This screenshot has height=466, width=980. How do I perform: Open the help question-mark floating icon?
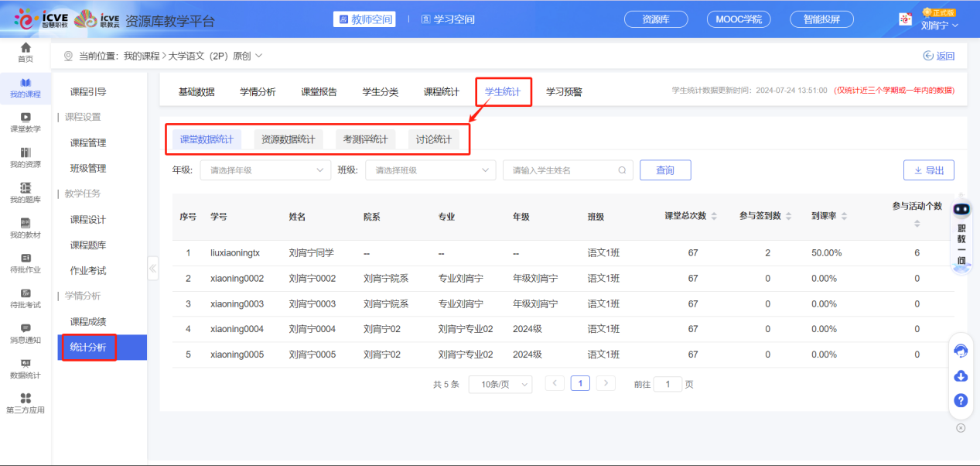(x=961, y=401)
